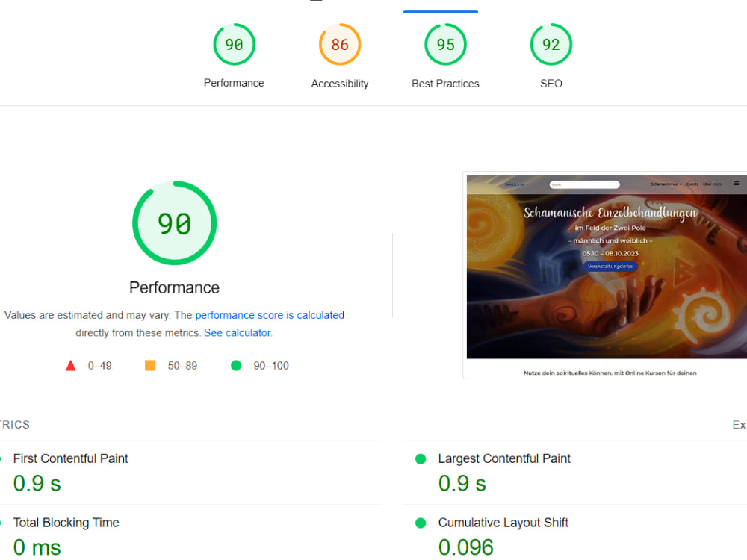Screen dimensions: 747x560
Task: Click the green circle 90–100 legend icon
Action: tap(236, 365)
